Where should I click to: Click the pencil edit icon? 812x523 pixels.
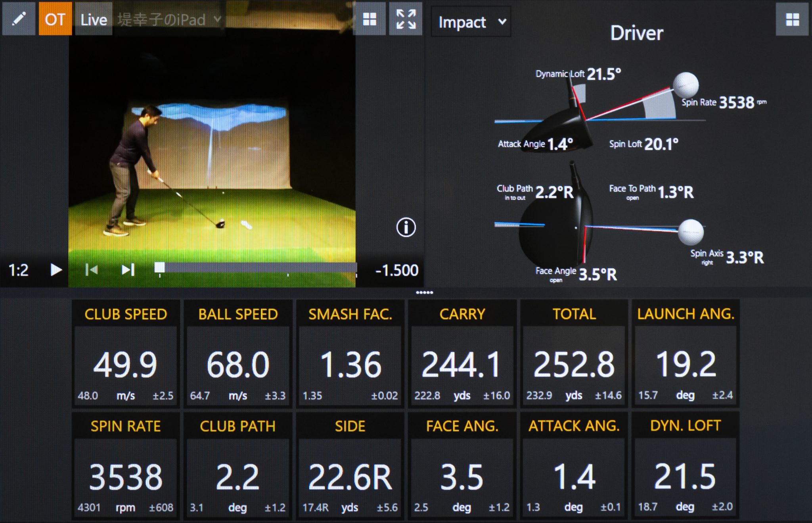click(x=18, y=19)
